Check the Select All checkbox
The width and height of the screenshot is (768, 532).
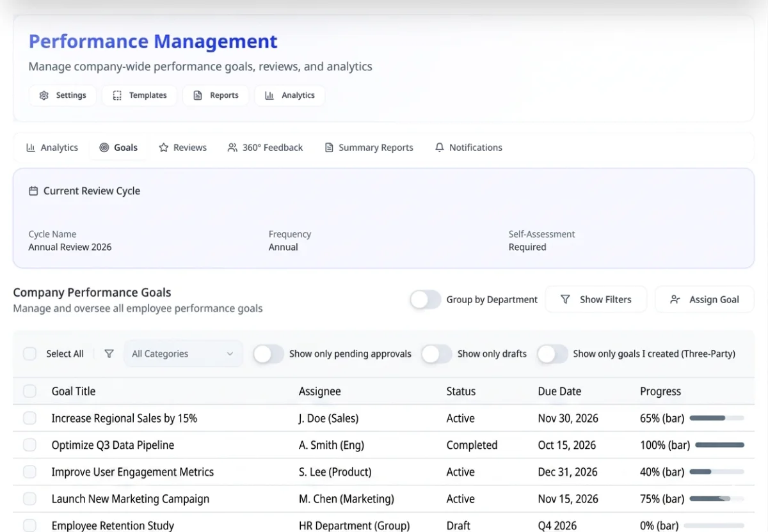[30, 354]
